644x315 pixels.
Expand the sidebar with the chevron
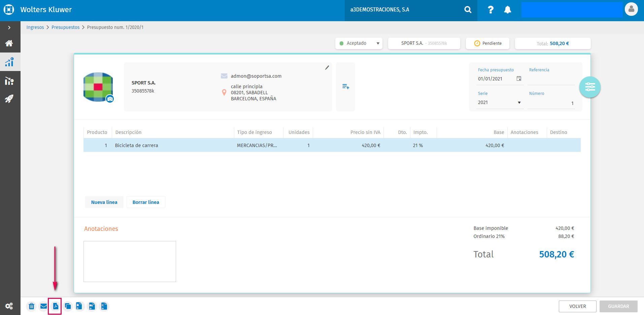(x=9, y=28)
